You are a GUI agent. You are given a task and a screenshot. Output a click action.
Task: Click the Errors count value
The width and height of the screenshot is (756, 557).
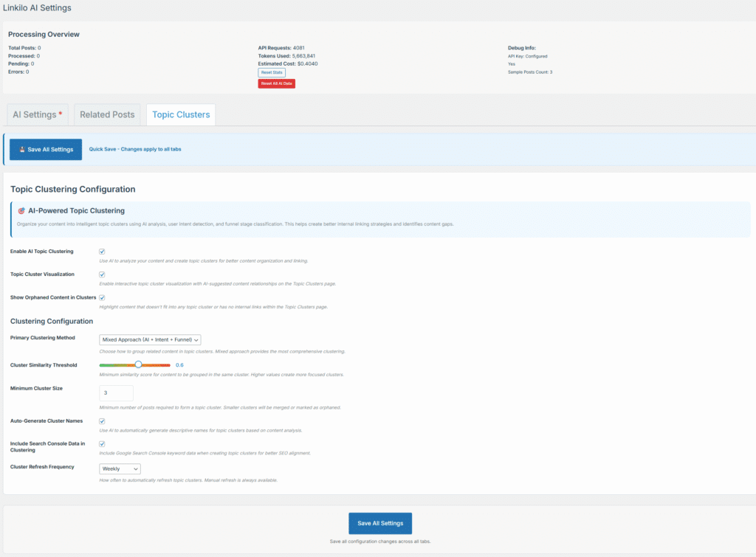click(x=27, y=72)
